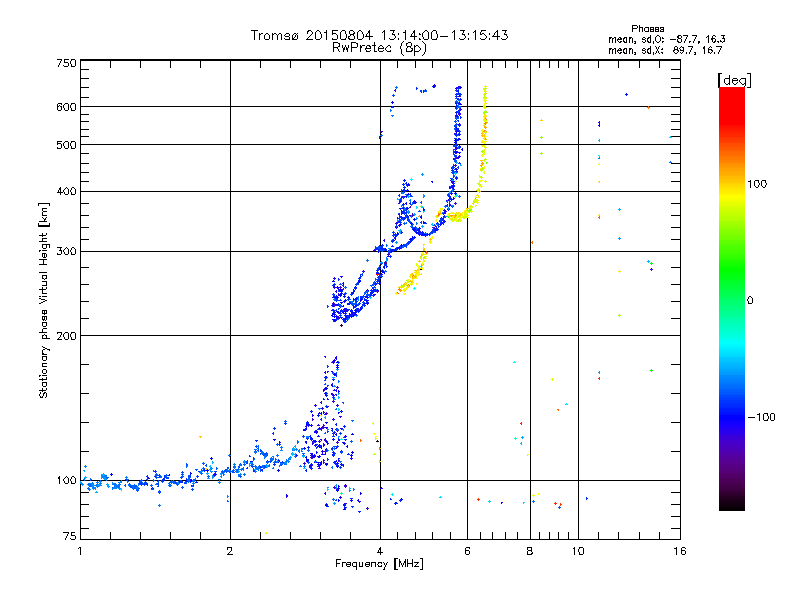Image resolution: width=800 pixels, height=600 pixels.
Task: Click the y-axis tick label '500'
Action: [x=67, y=145]
